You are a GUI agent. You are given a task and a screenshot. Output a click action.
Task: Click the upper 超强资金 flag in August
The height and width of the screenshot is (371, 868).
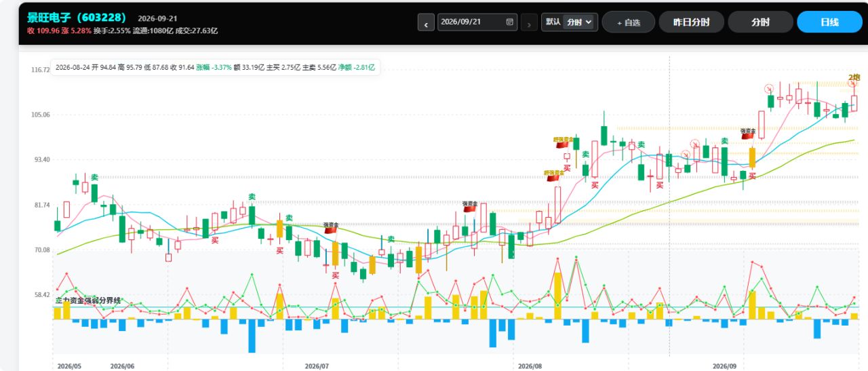[x=562, y=141]
